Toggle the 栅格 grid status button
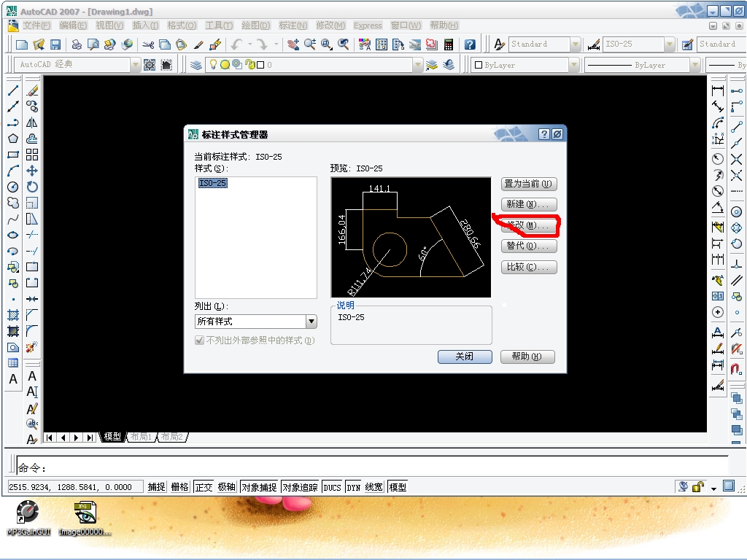 click(179, 486)
